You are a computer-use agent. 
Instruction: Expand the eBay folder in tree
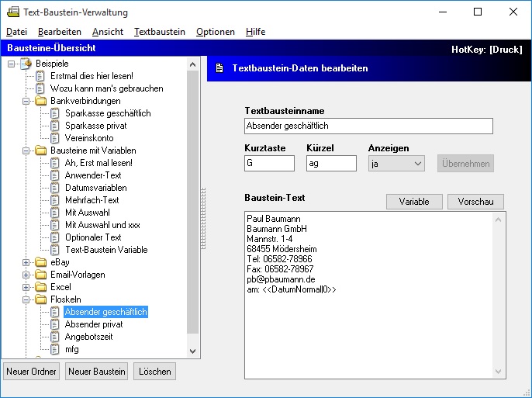(26, 262)
